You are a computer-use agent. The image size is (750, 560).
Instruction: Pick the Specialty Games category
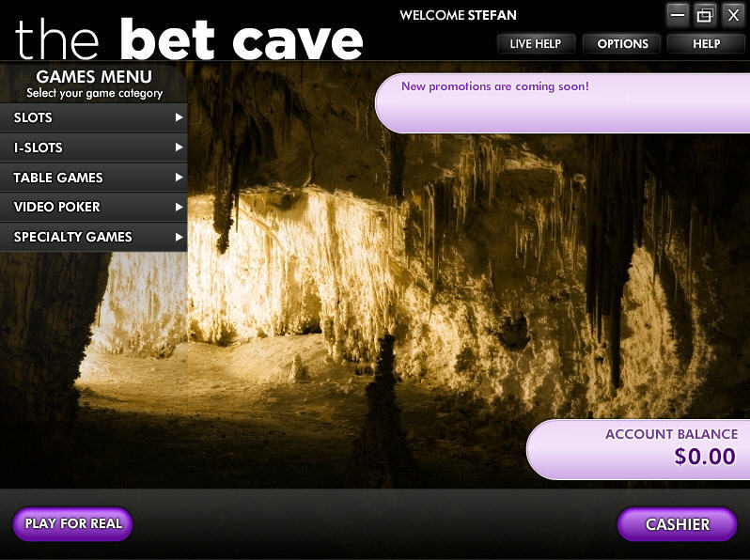[72, 237]
